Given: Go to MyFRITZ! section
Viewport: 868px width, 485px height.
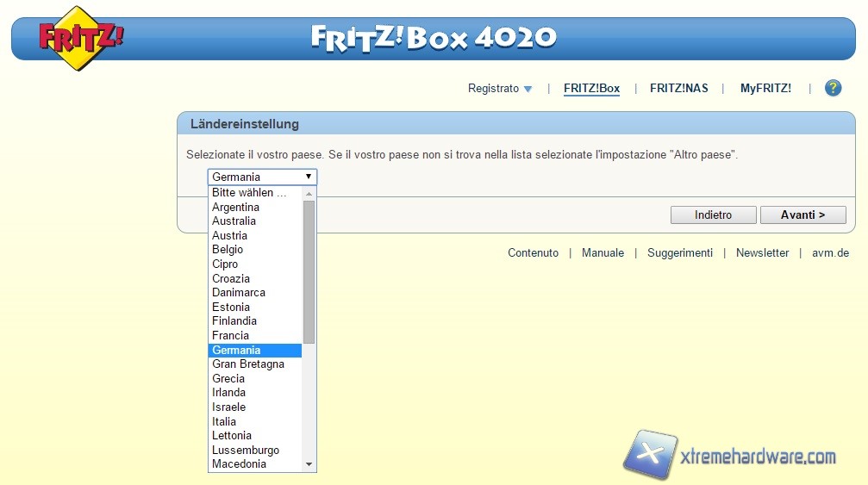Looking at the screenshot, I should pos(765,88).
